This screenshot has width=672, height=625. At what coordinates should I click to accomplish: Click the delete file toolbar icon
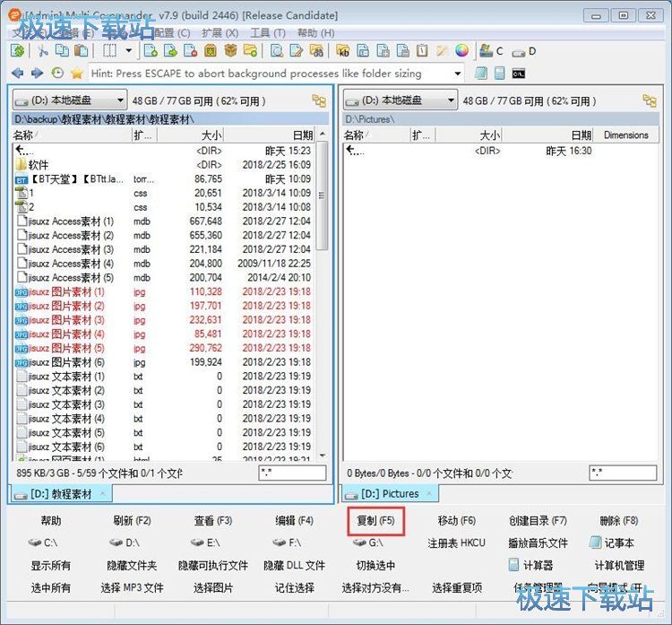(x=190, y=51)
